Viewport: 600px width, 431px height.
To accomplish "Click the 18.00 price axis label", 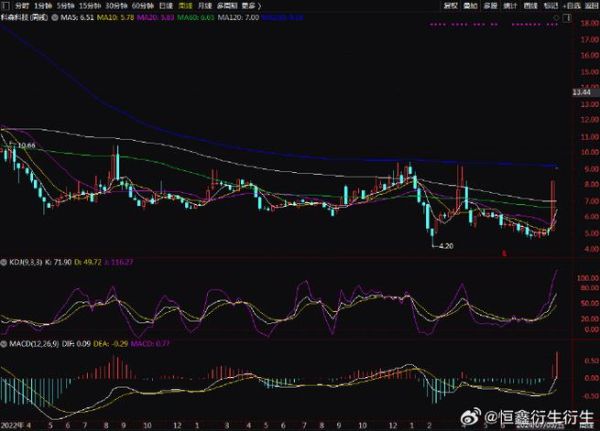I will tap(589, 23).
